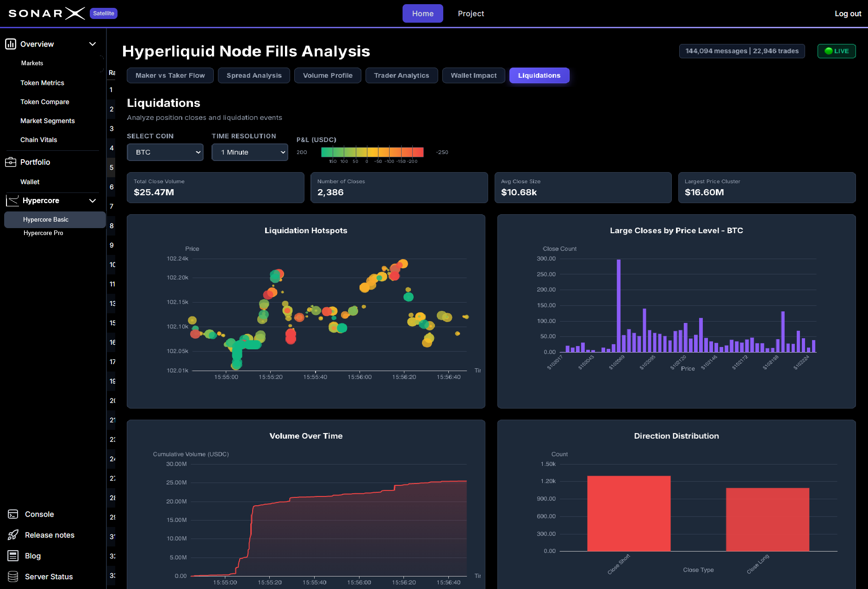Click the tallest Large Closes bar

click(x=619, y=306)
